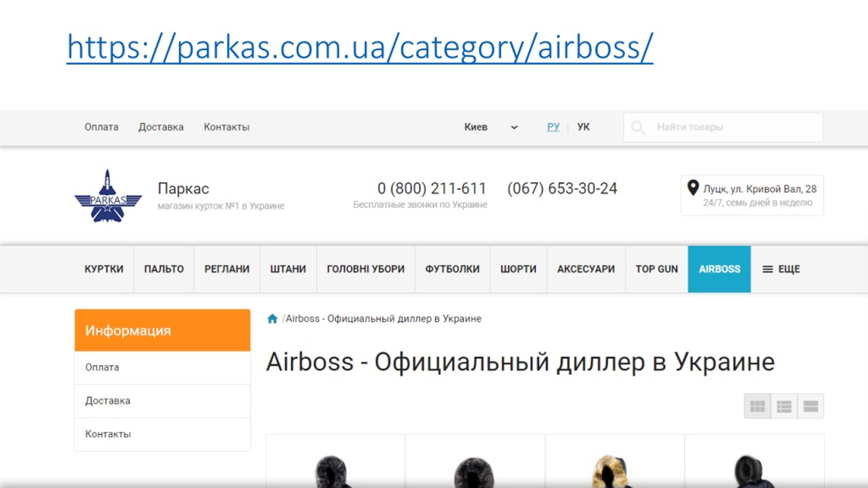Open the third product with tan fur hood
The width and height of the screenshot is (868, 488).
[x=615, y=462]
